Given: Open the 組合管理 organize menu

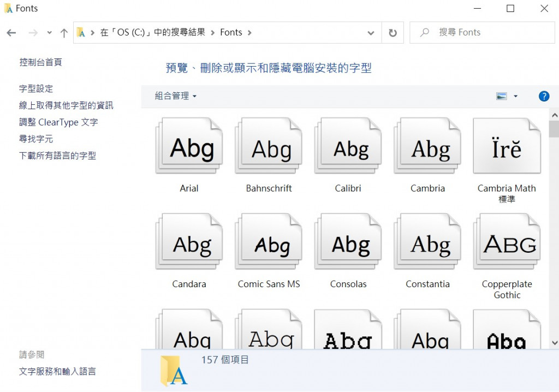Looking at the screenshot, I should pyautogui.click(x=175, y=96).
